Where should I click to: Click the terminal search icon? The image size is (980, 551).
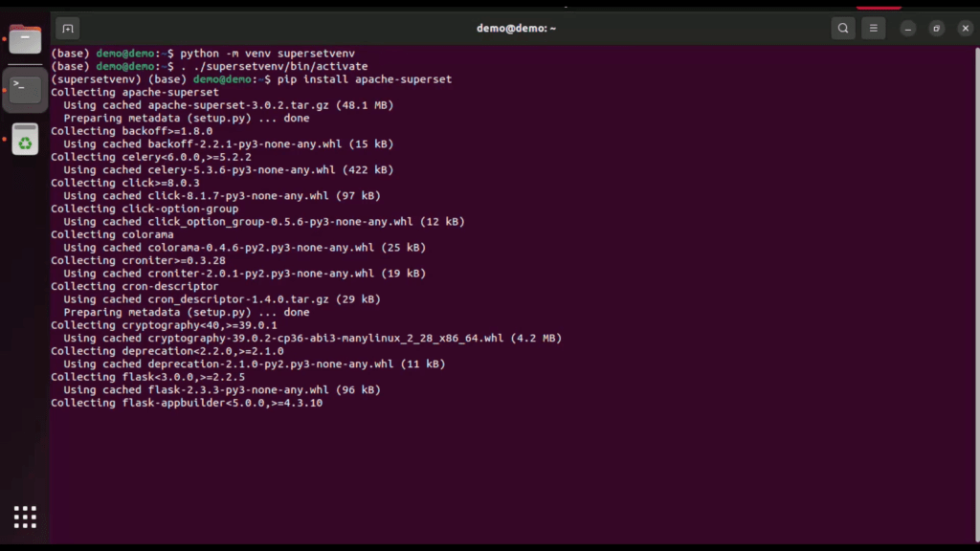click(842, 28)
